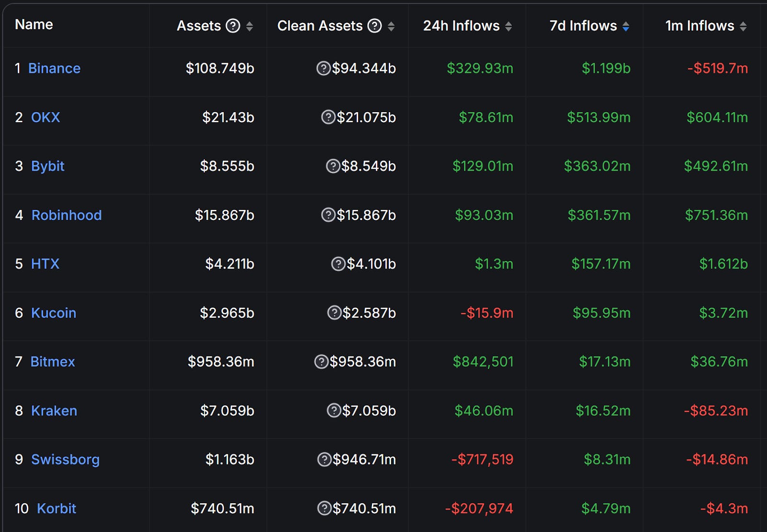Click the Assets column help icon

(x=233, y=25)
